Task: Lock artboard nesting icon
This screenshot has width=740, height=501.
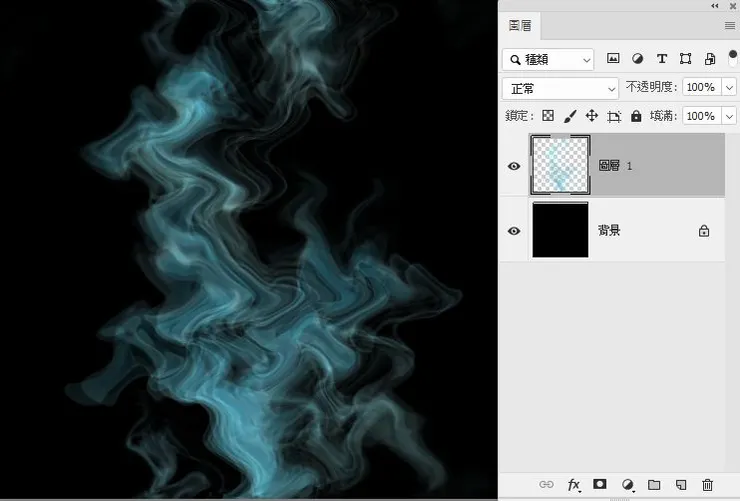Action: pyautogui.click(x=614, y=117)
